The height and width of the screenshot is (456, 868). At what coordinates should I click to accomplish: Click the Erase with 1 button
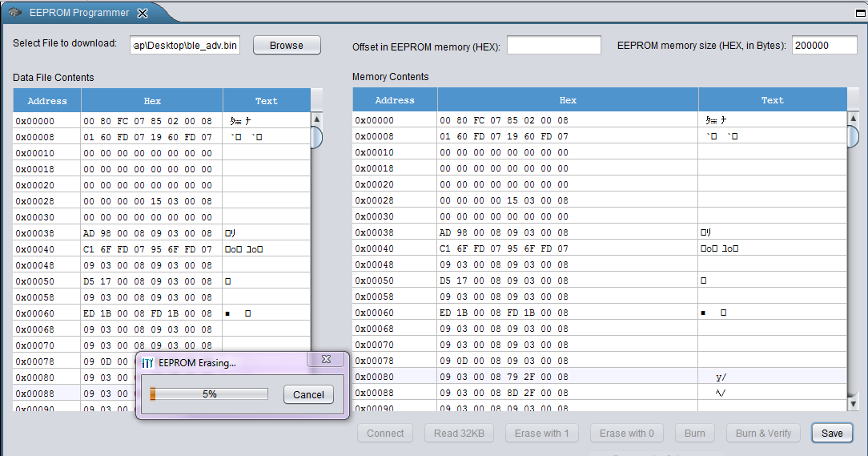(x=541, y=434)
